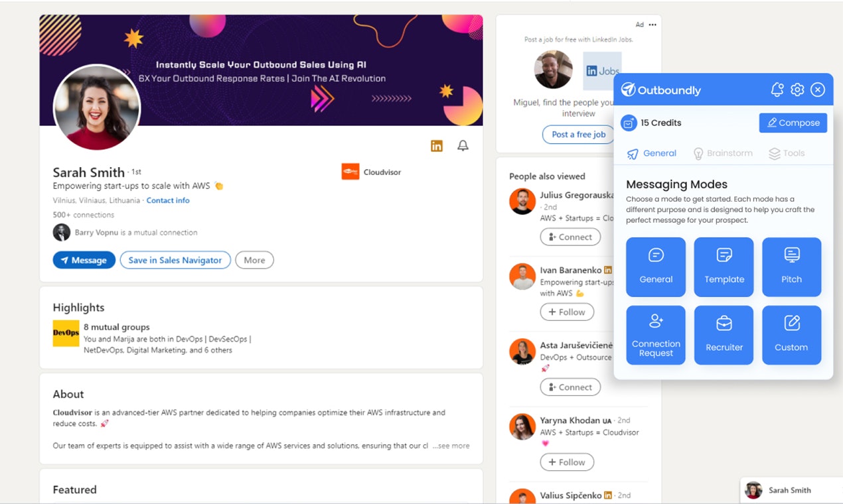Click the Highlights section heading

tap(79, 308)
